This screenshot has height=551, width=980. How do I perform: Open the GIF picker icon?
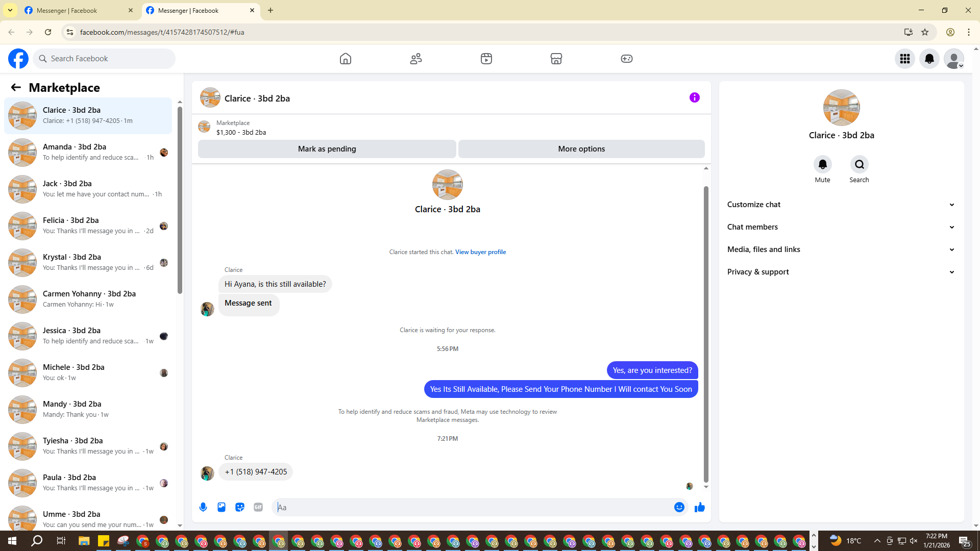coord(258,507)
